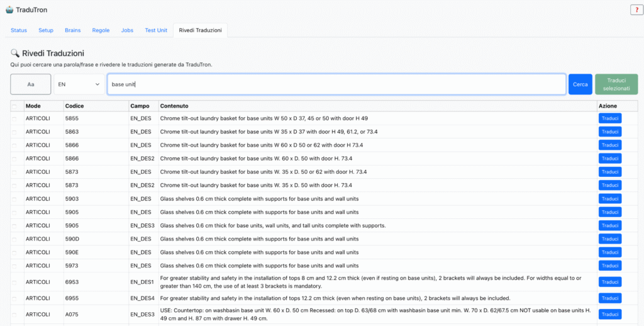Tick the checkbox for article 6953
The width and height of the screenshot is (644, 326).
tap(15, 282)
